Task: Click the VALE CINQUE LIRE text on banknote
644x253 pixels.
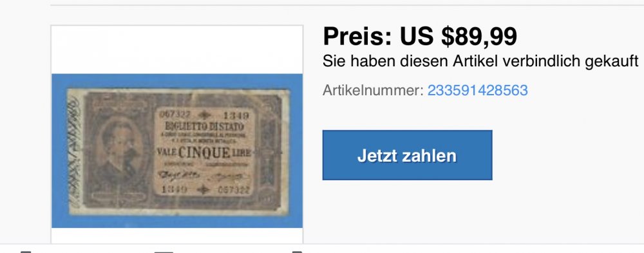Action: 204,153
